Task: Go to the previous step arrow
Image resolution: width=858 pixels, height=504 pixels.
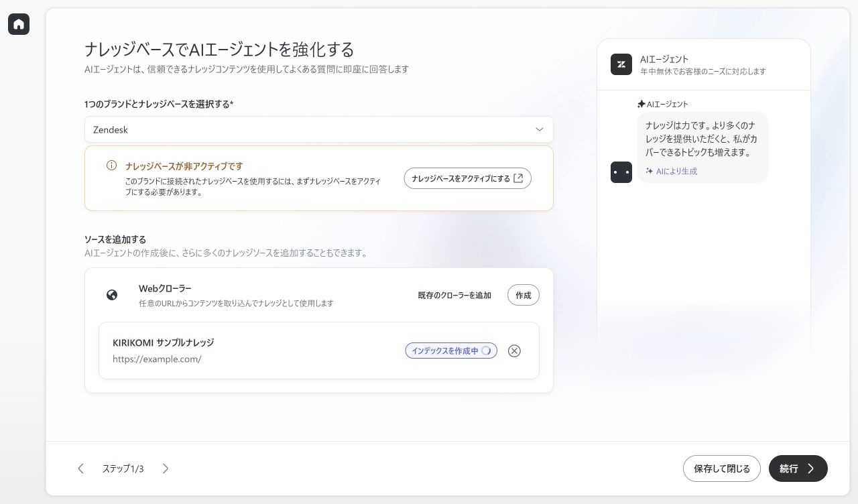Action: point(81,468)
